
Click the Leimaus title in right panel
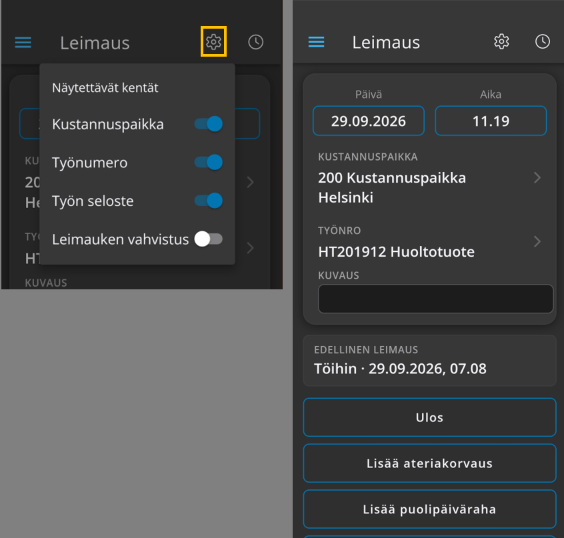pyautogui.click(x=386, y=42)
